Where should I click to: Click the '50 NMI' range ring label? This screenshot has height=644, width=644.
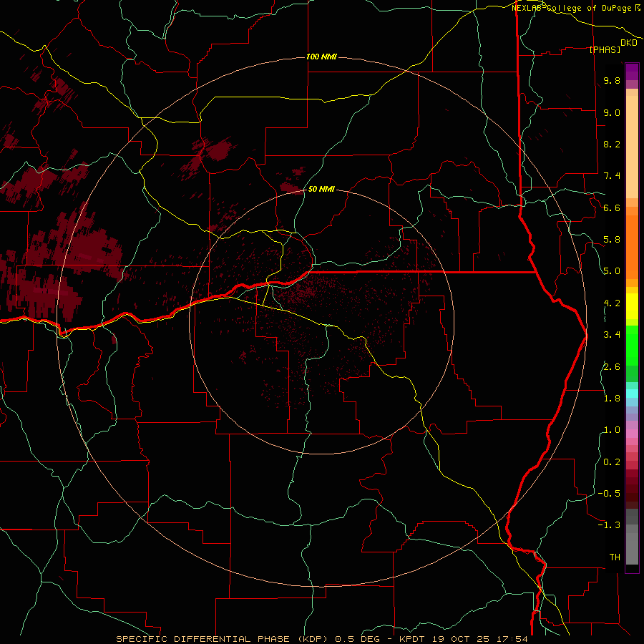pyautogui.click(x=321, y=189)
